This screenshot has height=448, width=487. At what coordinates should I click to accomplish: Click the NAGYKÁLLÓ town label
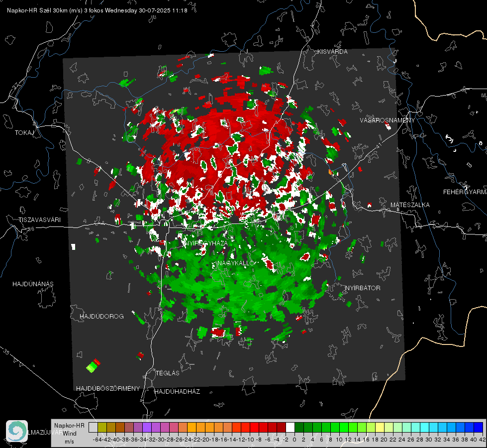pyautogui.click(x=236, y=263)
